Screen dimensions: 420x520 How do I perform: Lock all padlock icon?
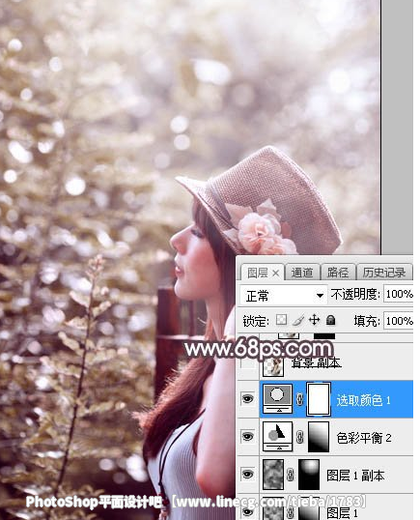330,320
